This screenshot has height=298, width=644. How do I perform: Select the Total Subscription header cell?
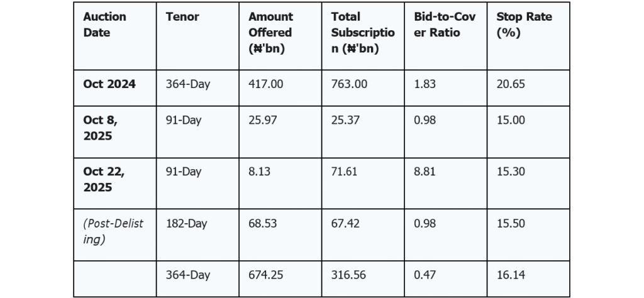pyautogui.click(x=363, y=33)
